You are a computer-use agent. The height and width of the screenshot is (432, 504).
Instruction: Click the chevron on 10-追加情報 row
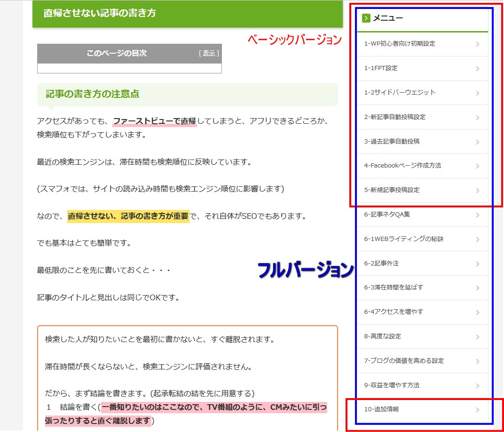[478, 410]
